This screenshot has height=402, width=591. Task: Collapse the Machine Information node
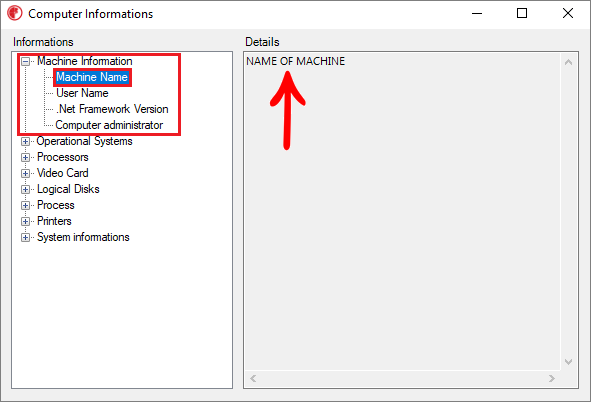click(x=25, y=61)
